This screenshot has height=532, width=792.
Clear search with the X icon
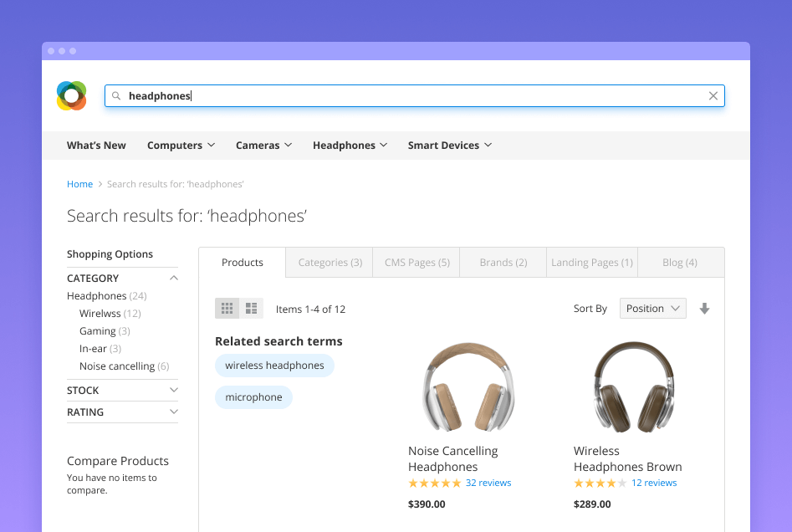(713, 96)
